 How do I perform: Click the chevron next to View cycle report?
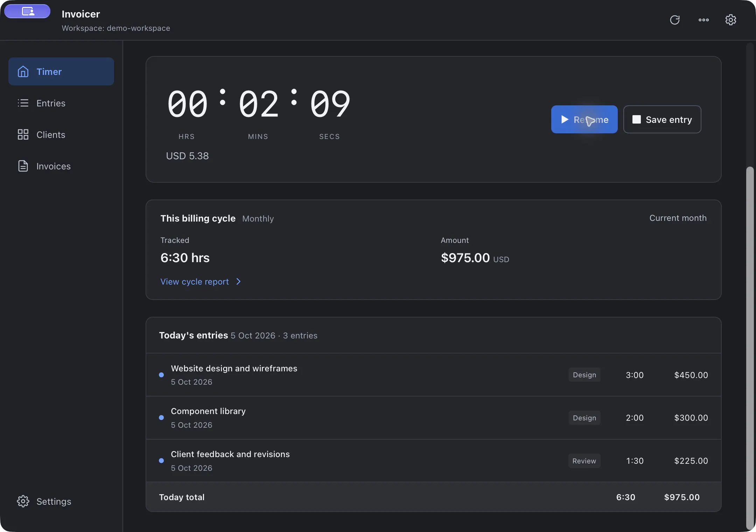click(239, 281)
